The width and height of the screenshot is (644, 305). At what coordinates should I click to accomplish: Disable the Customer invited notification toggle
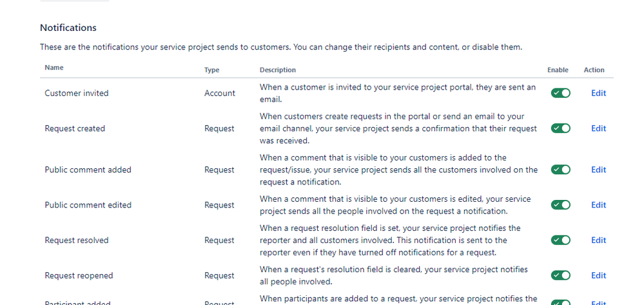coord(560,93)
